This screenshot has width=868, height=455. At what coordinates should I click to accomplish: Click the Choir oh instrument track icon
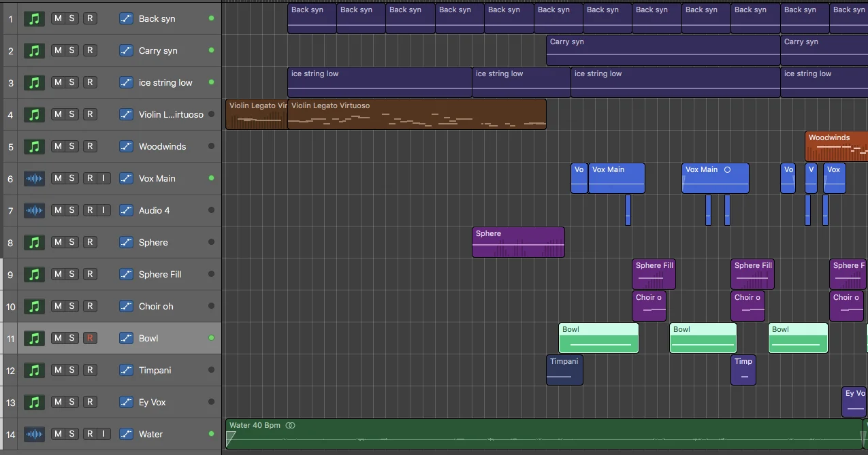click(34, 306)
